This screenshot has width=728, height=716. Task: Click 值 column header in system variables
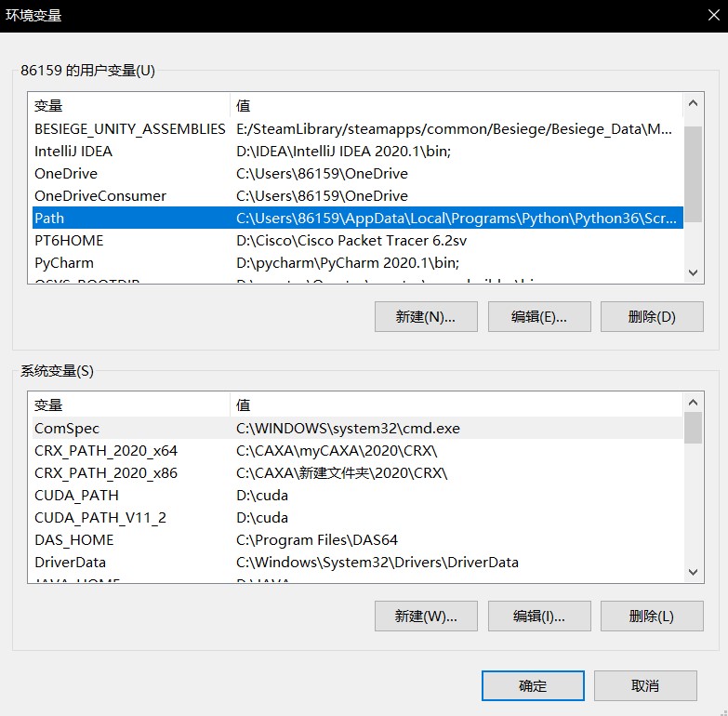[x=456, y=404]
